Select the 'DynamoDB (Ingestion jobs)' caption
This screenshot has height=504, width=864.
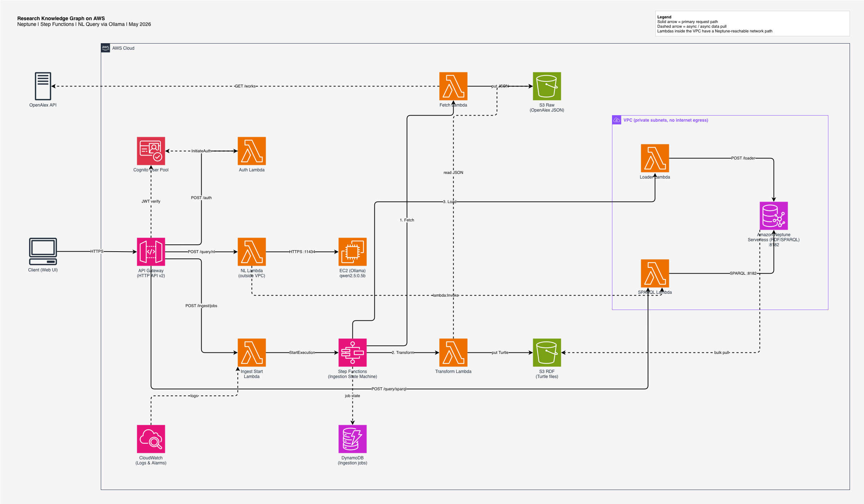coord(352,460)
